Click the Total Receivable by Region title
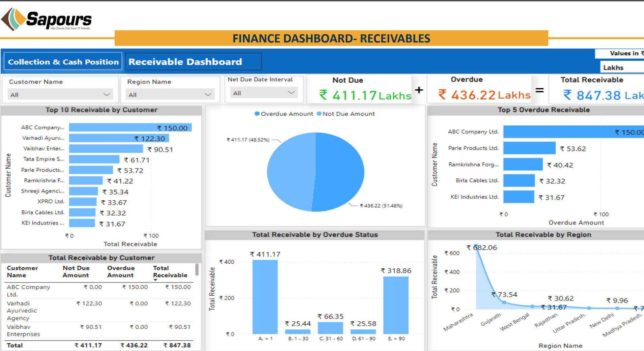This screenshot has width=644, height=351. (543, 235)
